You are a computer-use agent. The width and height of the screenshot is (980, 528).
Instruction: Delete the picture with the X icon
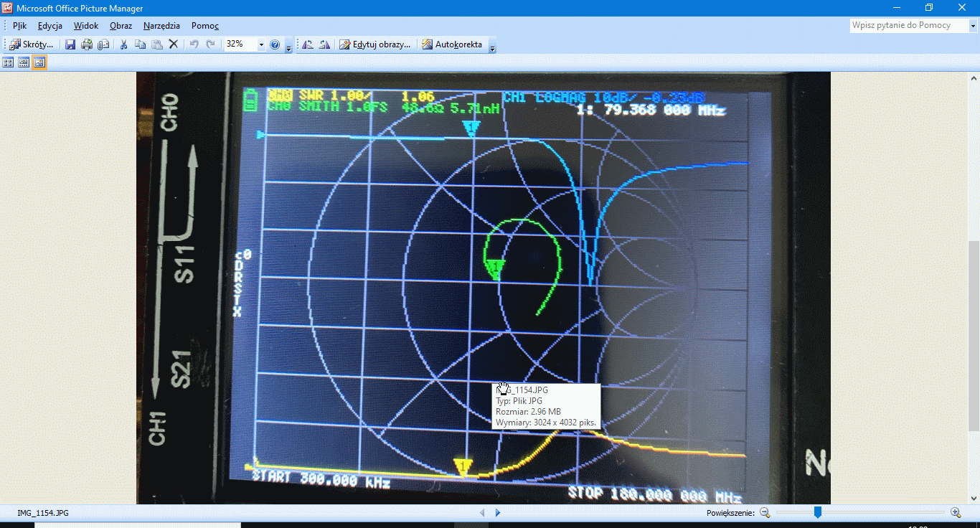pos(173,44)
